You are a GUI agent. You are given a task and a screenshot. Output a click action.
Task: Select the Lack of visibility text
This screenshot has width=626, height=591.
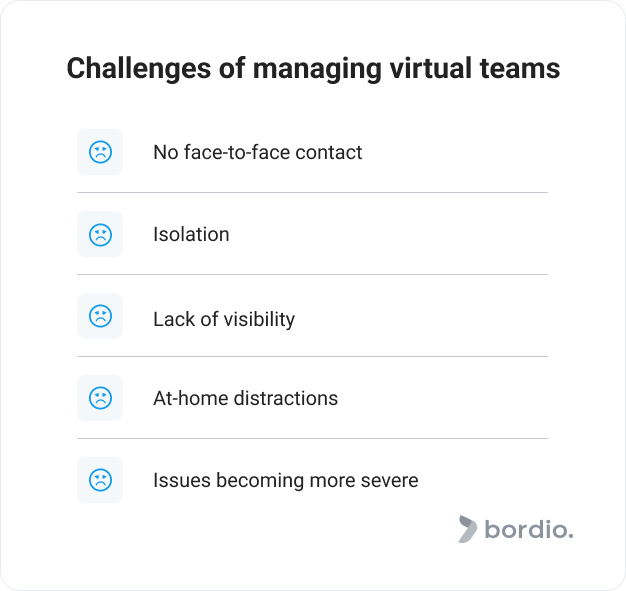click(x=224, y=319)
